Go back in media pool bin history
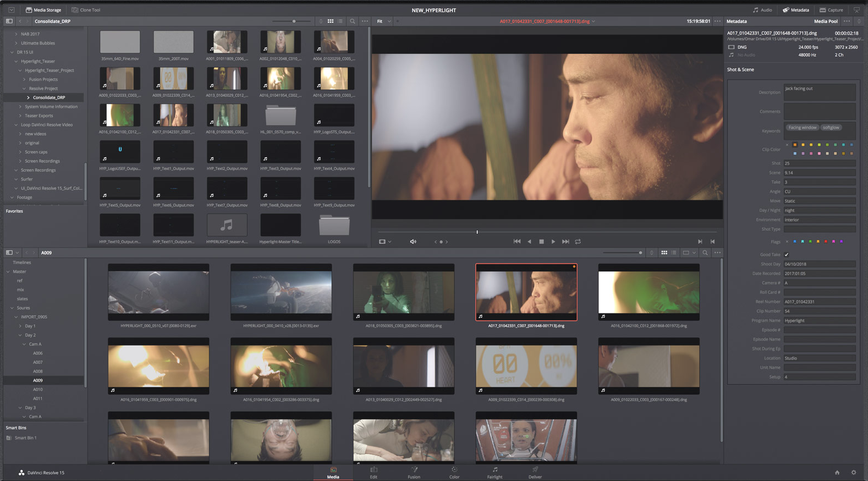Image resolution: width=868 pixels, height=481 pixels. tap(26, 253)
